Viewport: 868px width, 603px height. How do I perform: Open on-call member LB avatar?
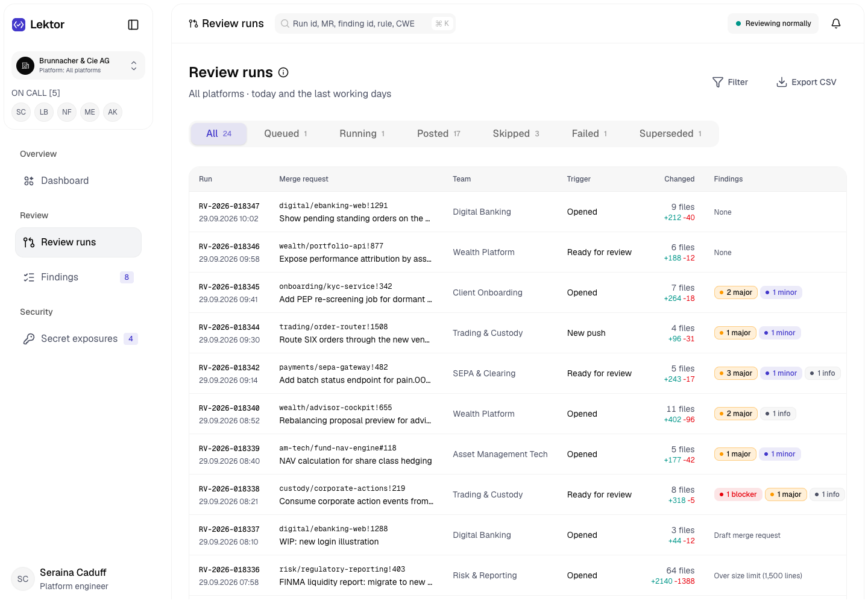click(44, 112)
